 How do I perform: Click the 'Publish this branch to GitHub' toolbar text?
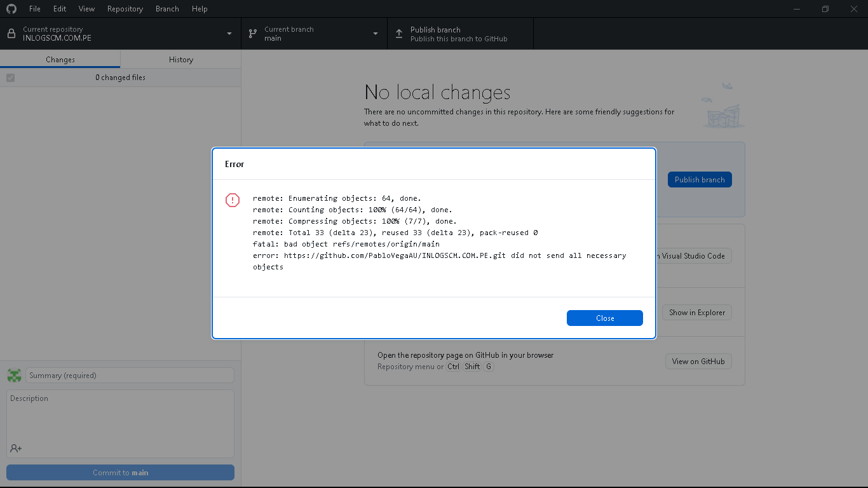pyautogui.click(x=459, y=39)
